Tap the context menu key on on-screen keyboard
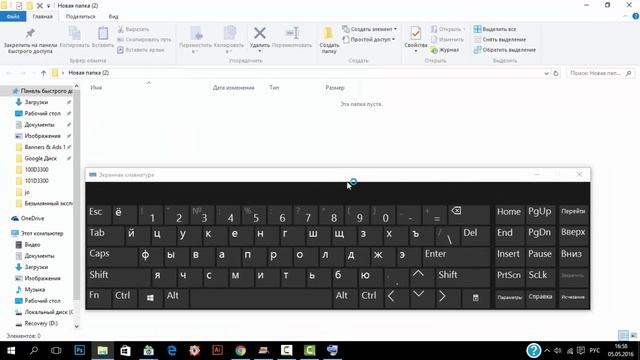Viewport: 640px width, 360px height. coord(476,298)
